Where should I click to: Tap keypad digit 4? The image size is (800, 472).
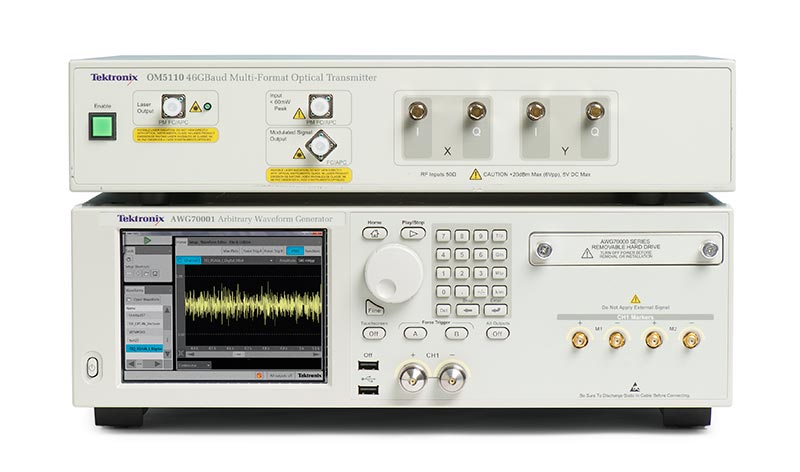coord(443,254)
